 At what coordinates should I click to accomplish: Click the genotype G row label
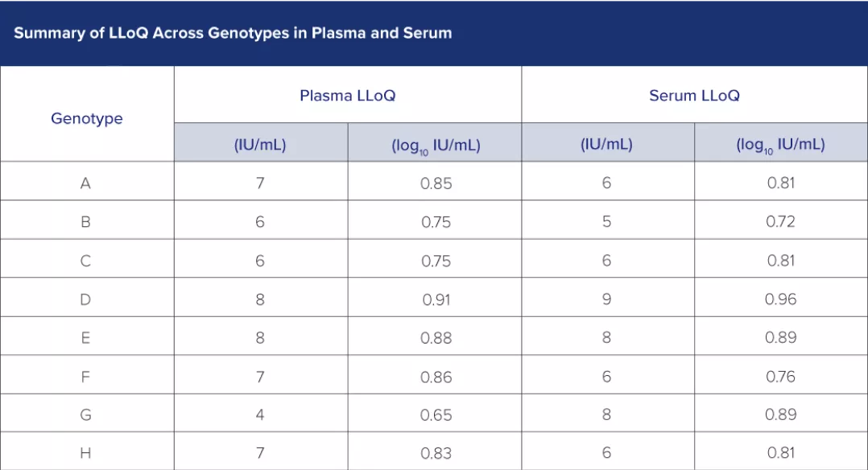click(x=85, y=415)
